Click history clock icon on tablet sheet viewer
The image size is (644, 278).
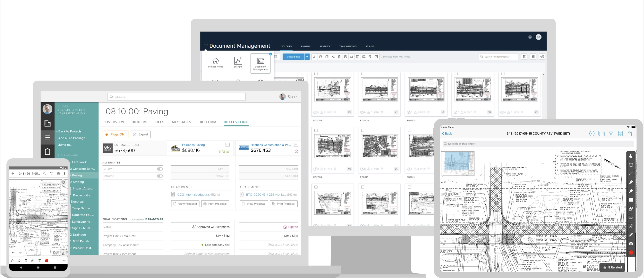592,133
